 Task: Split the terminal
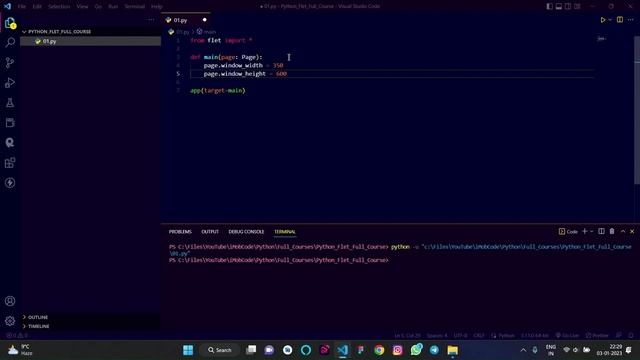pyautogui.click(x=601, y=231)
